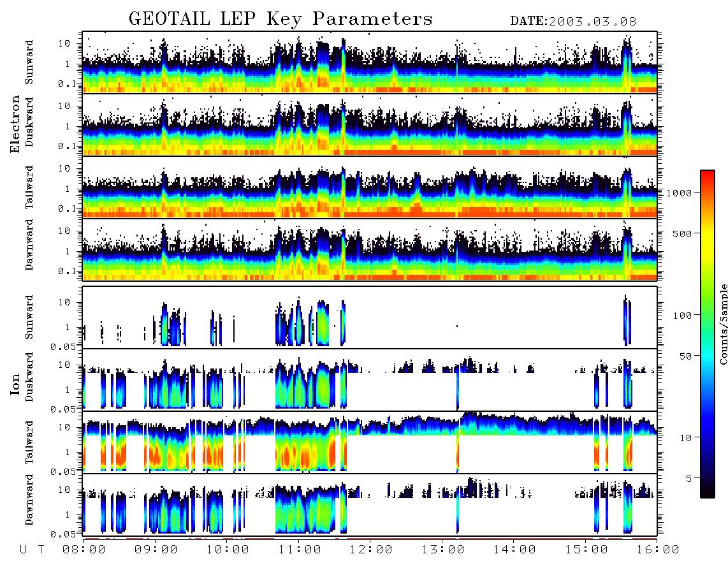Screen dimensions: 728x561
Task: Click the 1000 colorbar tick value
Action: pyautogui.click(x=679, y=193)
